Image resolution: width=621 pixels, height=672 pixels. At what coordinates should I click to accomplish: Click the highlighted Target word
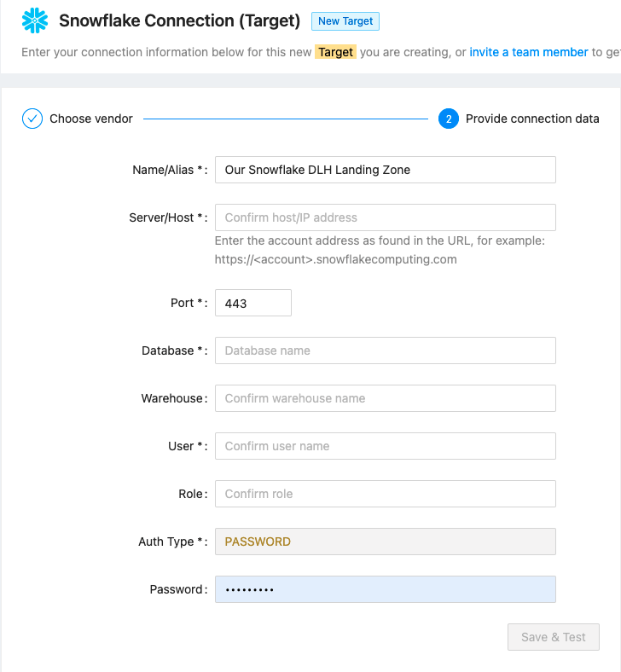pos(335,52)
